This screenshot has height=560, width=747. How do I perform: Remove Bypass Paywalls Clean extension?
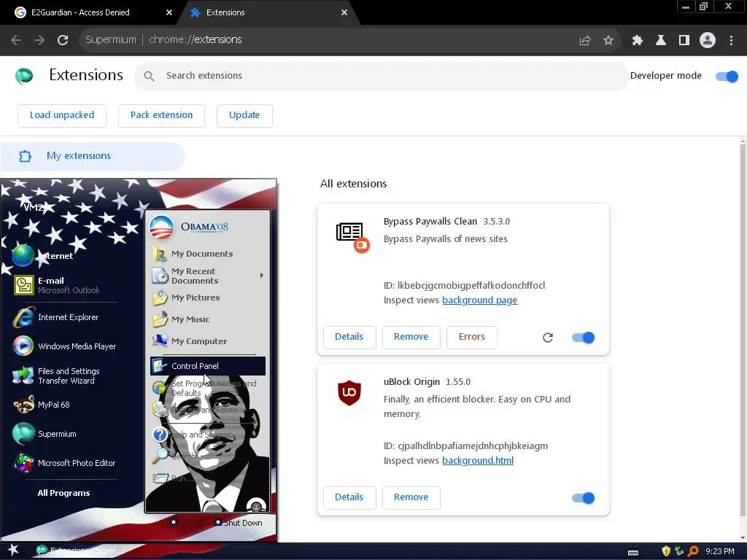tap(411, 337)
